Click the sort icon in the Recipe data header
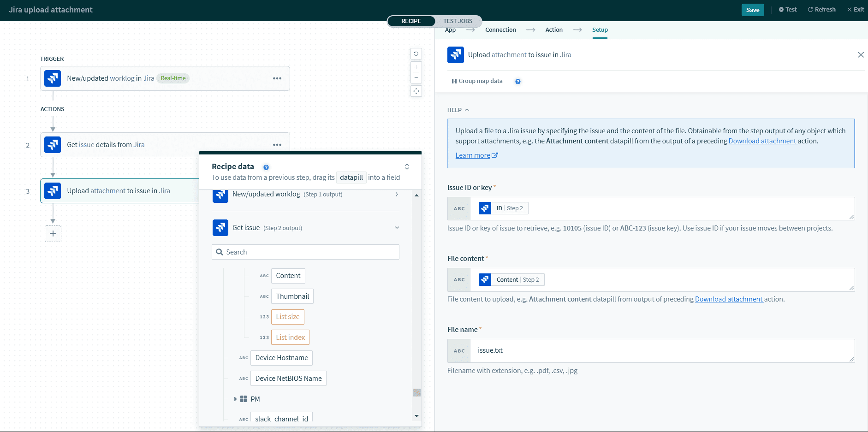868x432 pixels. point(406,166)
